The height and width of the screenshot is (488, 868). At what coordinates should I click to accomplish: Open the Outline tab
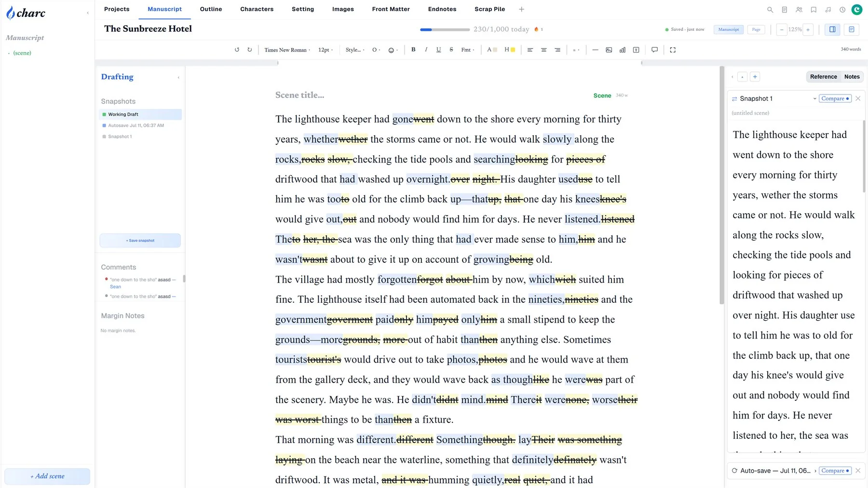[211, 9]
